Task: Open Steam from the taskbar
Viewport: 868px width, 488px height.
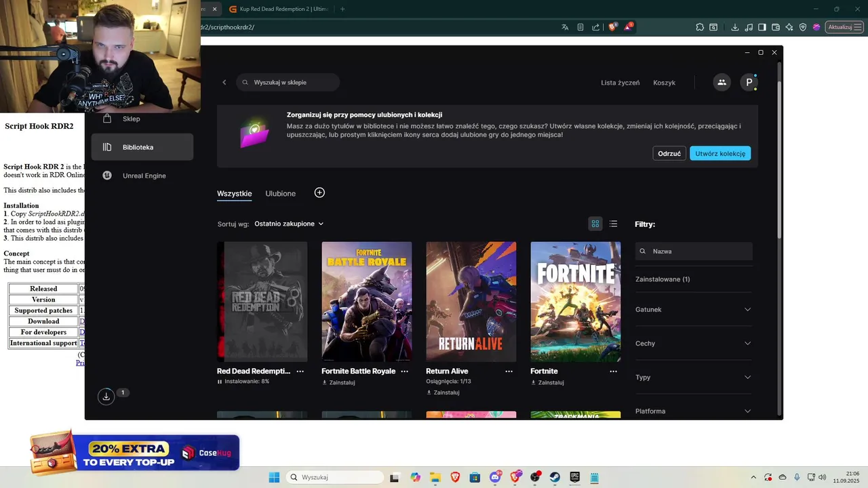Action: point(555,477)
